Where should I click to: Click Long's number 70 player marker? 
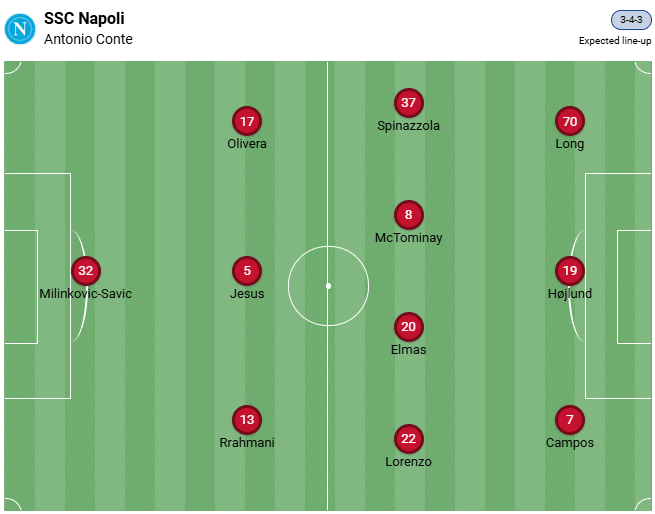(570, 122)
